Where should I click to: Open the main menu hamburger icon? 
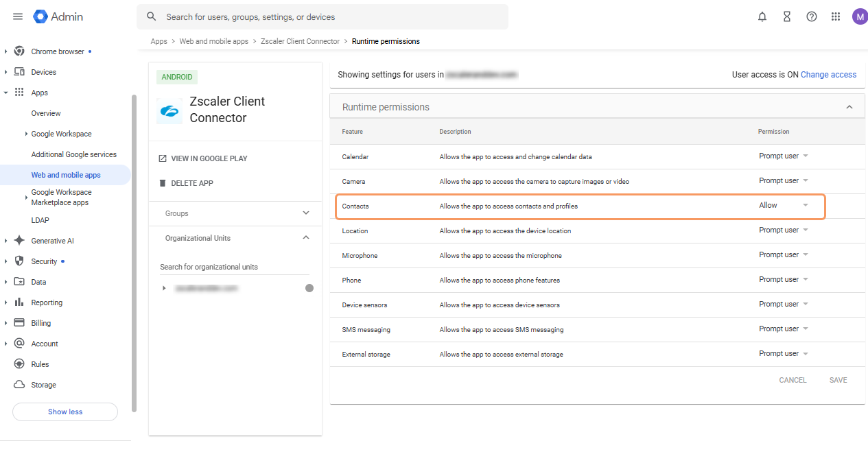[x=18, y=16]
